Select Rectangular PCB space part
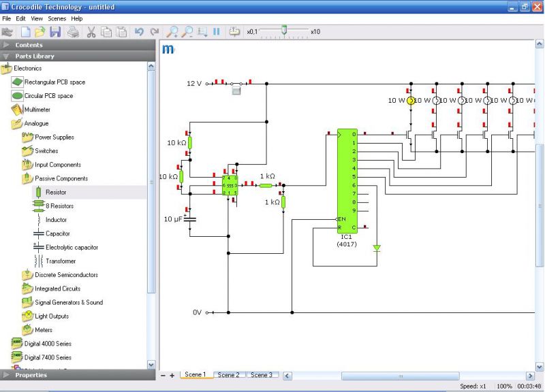 48,82
